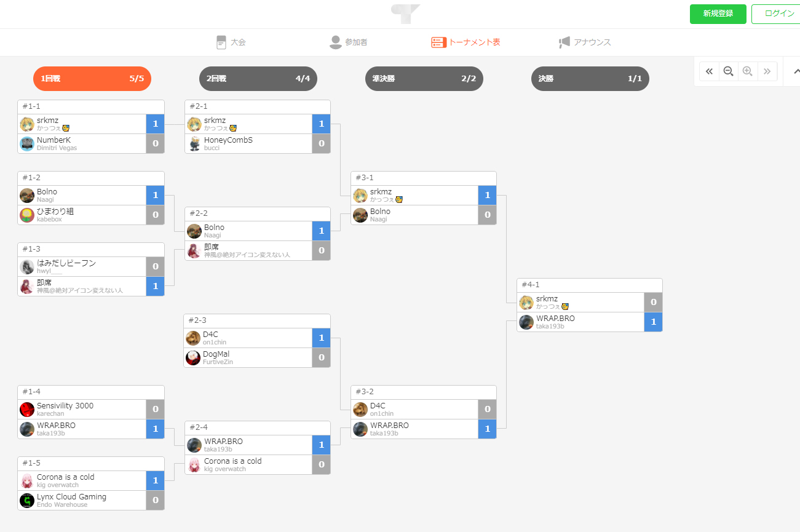Click the zoom in magnifier icon
The height and width of the screenshot is (532, 800).
pos(748,71)
